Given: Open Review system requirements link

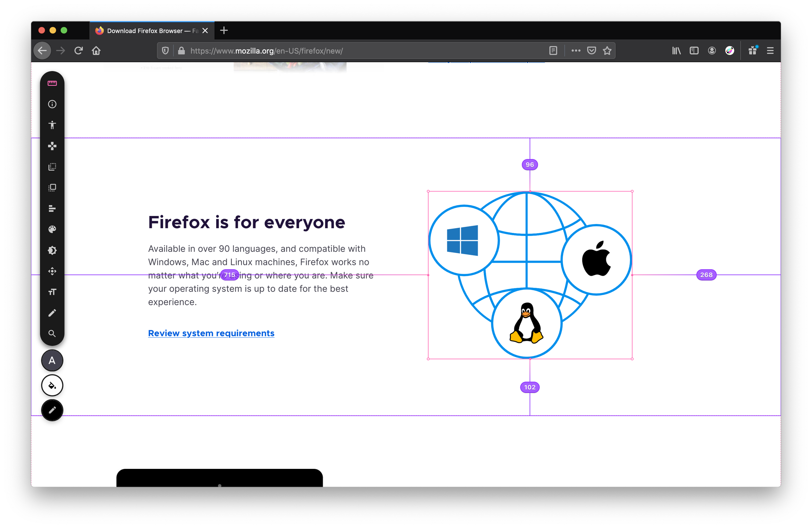Looking at the screenshot, I should [x=211, y=333].
